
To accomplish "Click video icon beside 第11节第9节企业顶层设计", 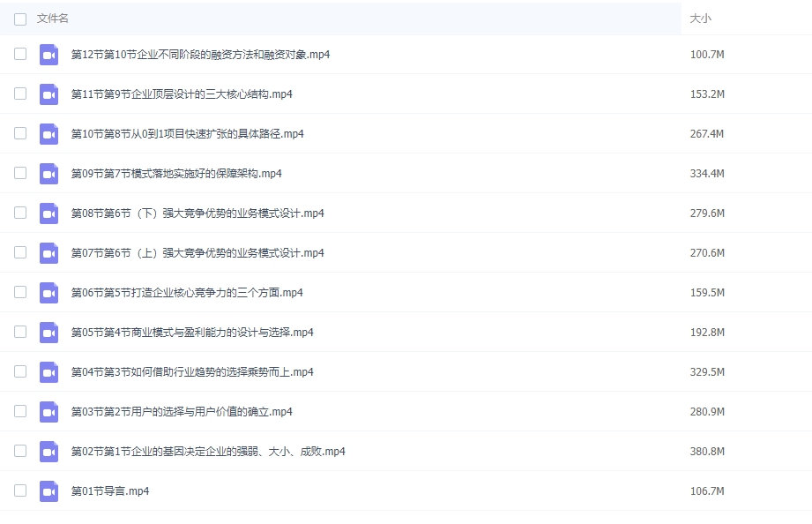I will [48, 94].
